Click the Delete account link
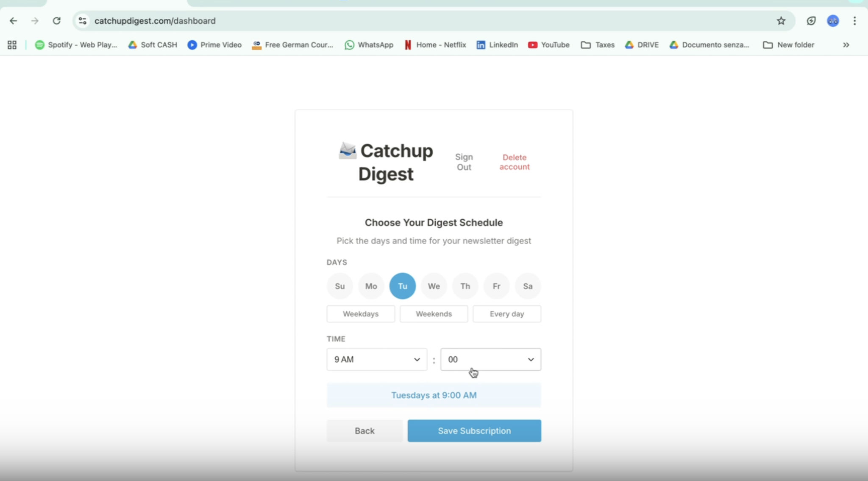Screen dimensions: 868x481 [515, 162]
